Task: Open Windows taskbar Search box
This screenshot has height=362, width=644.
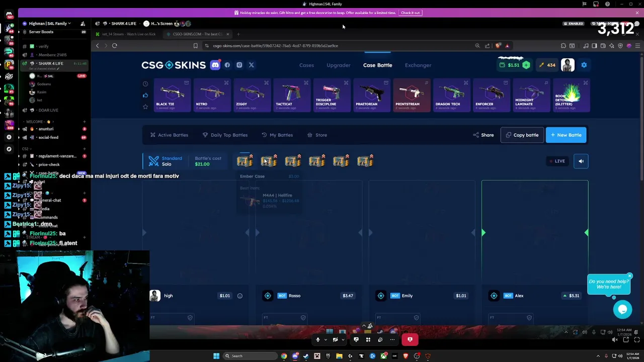Action: coord(250,356)
